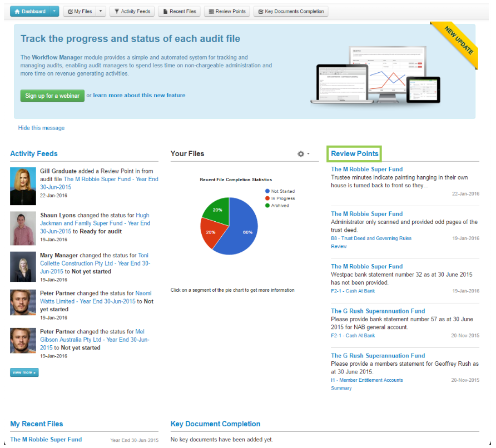Click view more under Activity Feeds
The width and height of the screenshot is (496, 448).
point(24,372)
